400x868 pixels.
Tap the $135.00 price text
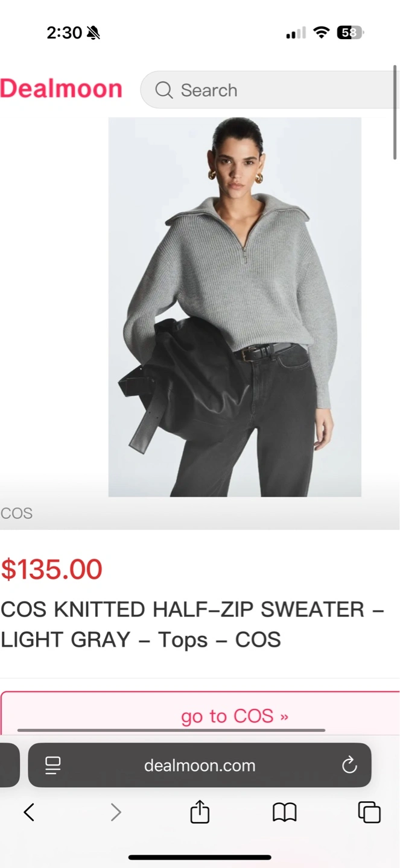51,570
